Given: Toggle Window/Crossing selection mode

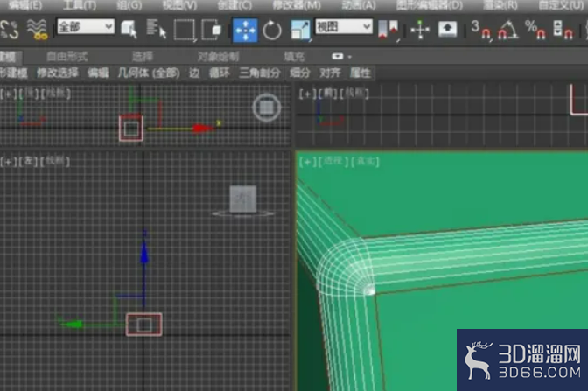Looking at the screenshot, I should [212, 30].
